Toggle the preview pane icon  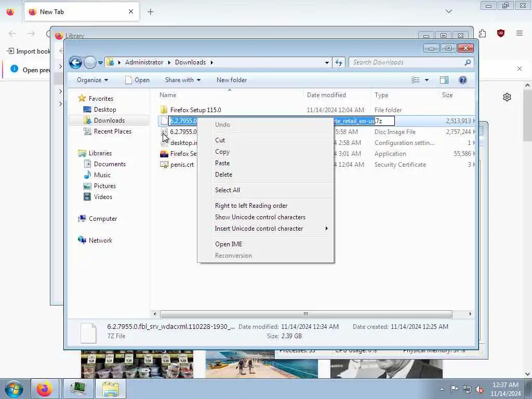pyautogui.click(x=444, y=80)
